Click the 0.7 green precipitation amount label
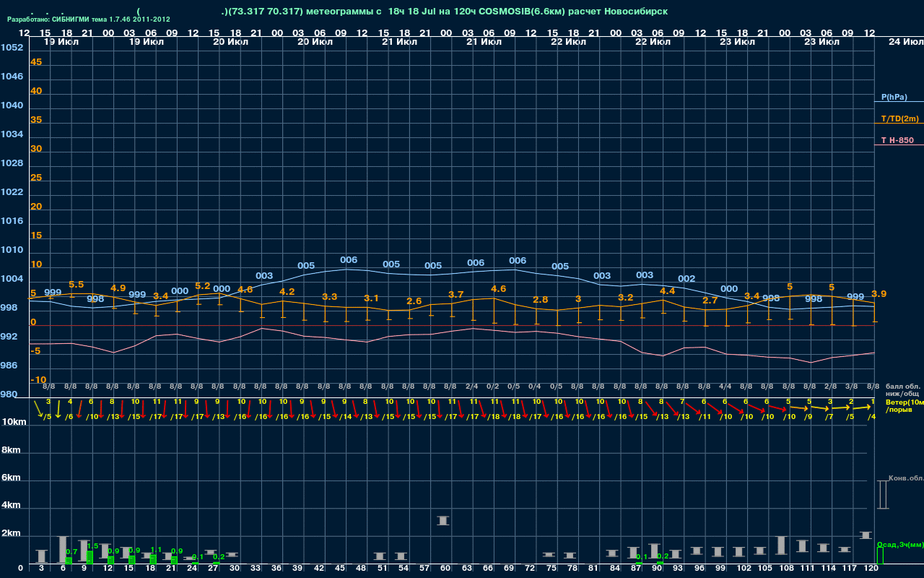 pyautogui.click(x=71, y=552)
